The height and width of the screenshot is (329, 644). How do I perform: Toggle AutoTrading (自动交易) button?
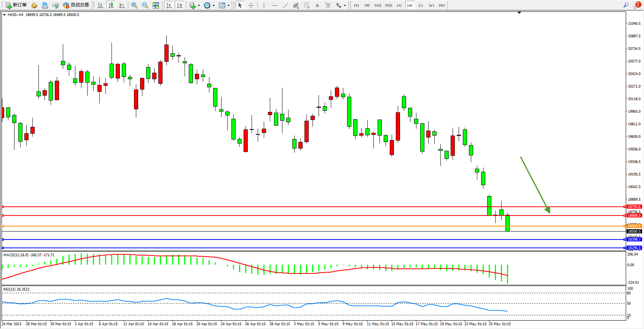point(76,5)
